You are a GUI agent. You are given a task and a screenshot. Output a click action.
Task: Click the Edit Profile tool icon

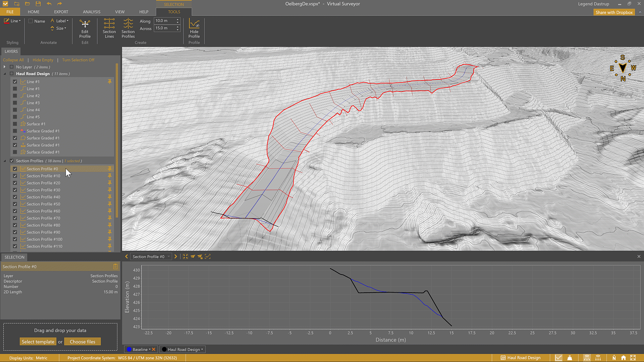tap(85, 24)
